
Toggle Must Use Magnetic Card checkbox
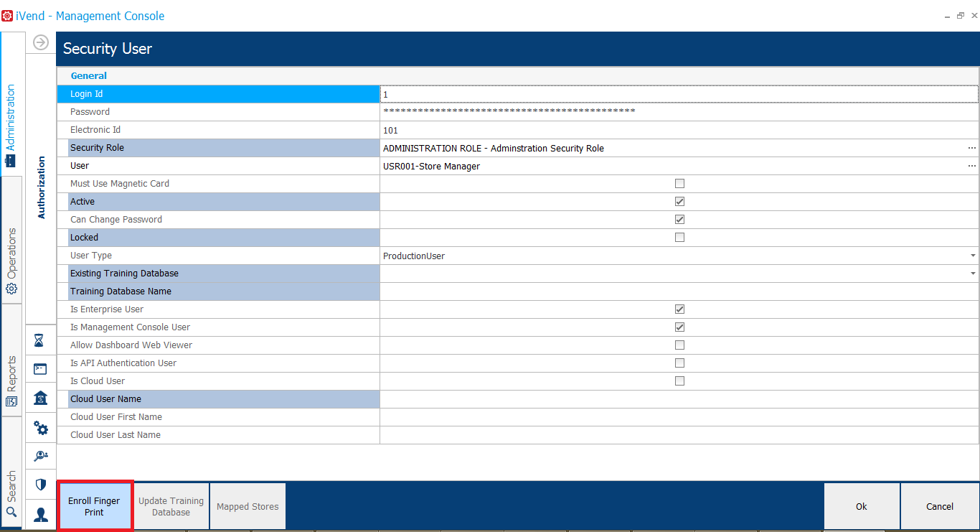coord(679,184)
